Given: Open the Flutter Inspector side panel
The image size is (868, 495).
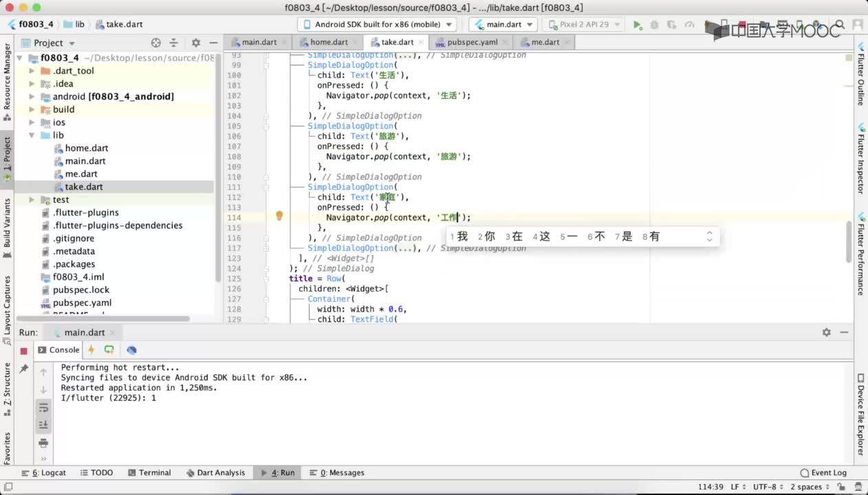Looking at the screenshot, I should [860, 159].
